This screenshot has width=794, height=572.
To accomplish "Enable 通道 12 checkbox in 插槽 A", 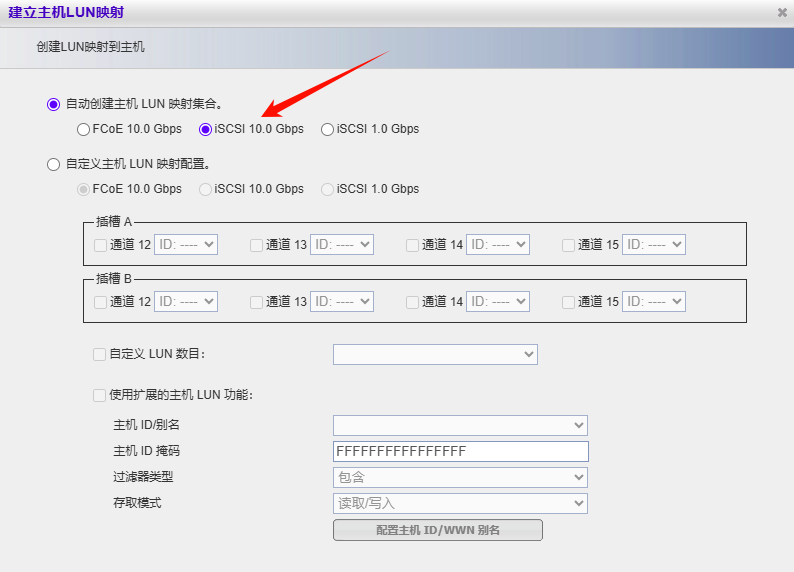I will click(100, 245).
